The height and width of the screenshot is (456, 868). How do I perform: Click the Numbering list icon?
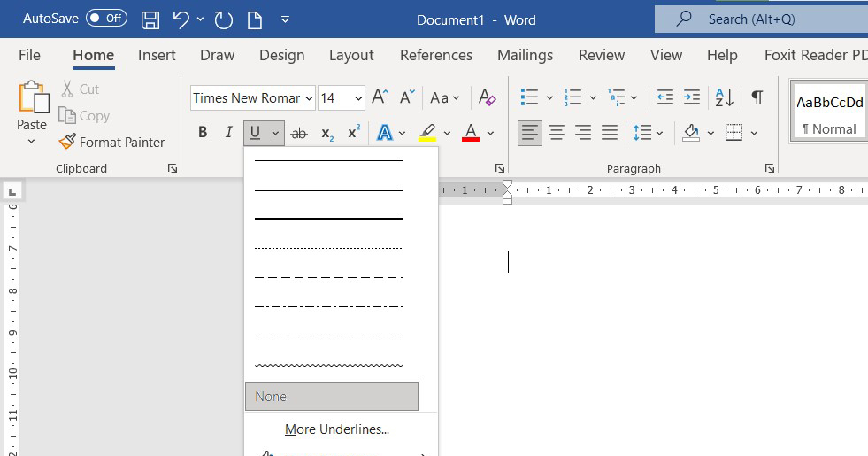[573, 97]
